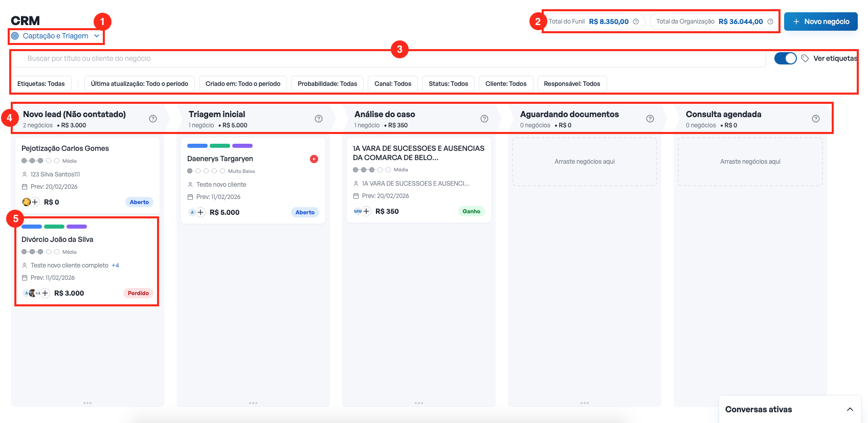
Task: Click the R$ 350 value on the 1A VARA card
Action: (387, 211)
